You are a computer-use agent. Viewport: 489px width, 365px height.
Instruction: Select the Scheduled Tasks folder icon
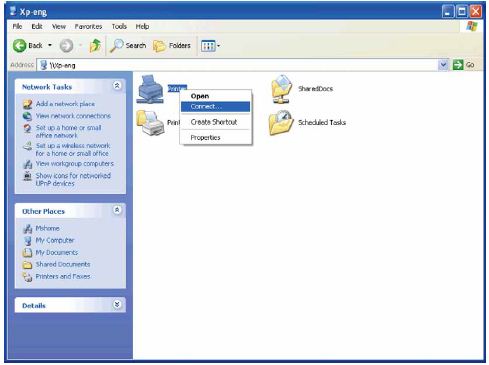281,123
